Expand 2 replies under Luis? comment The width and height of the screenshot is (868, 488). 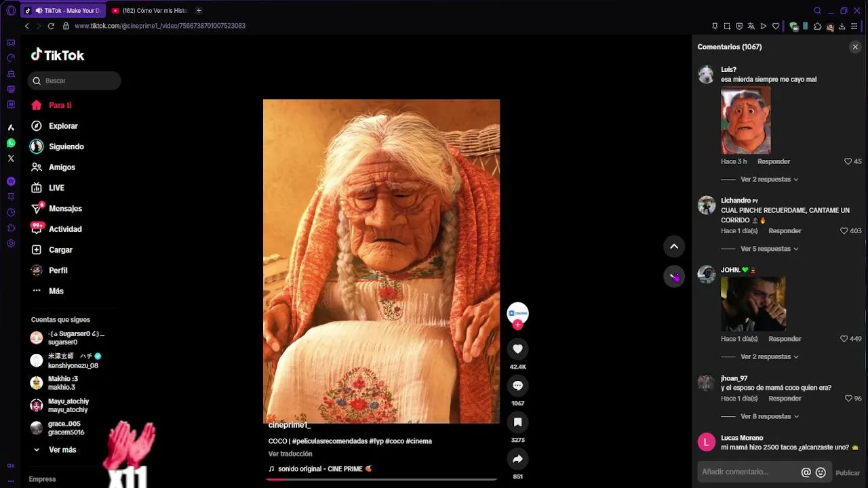(x=769, y=180)
